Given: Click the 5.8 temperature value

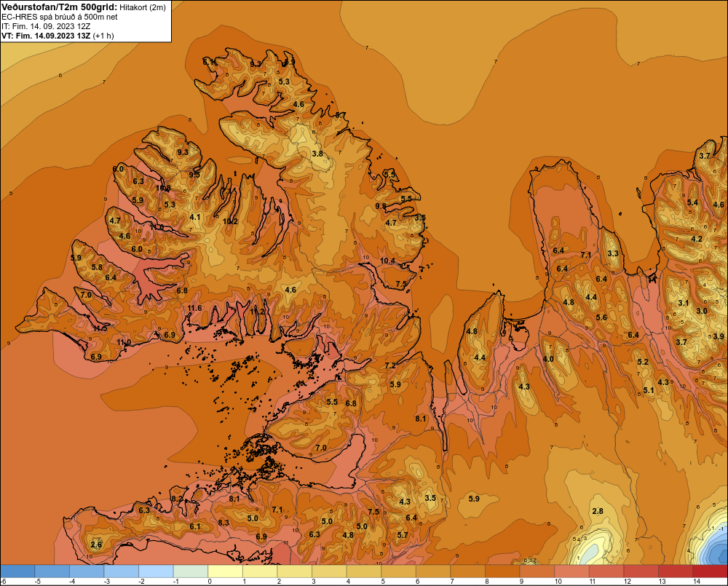Looking at the screenshot, I should [x=97, y=267].
